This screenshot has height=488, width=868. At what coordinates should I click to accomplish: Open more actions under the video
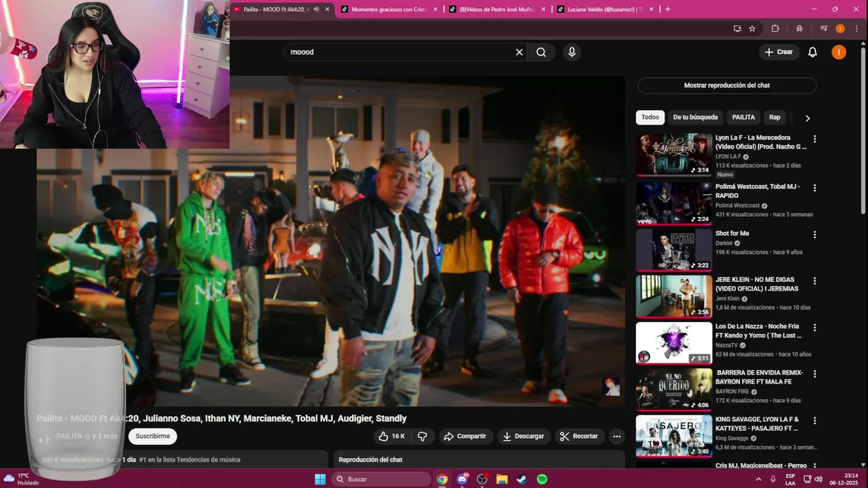point(616,436)
